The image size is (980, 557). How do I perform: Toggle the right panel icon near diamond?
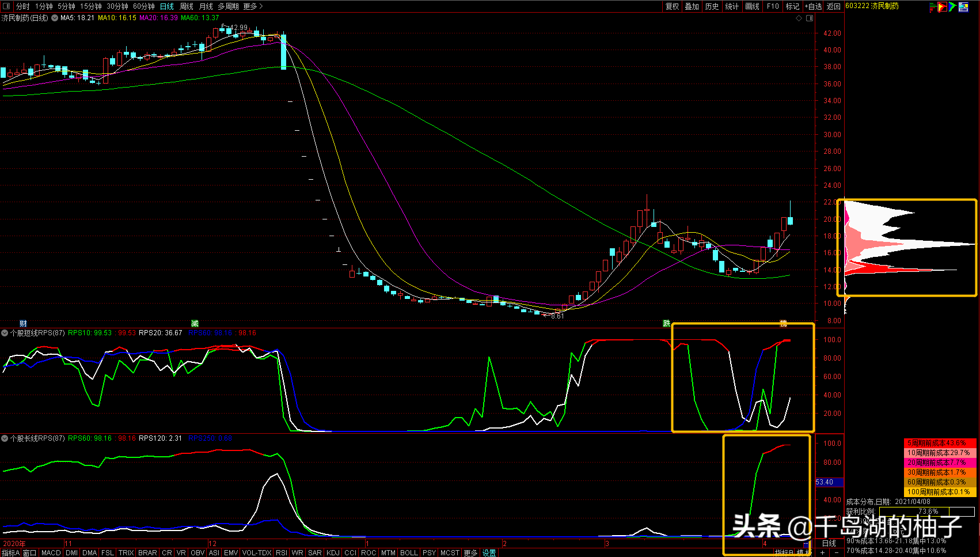point(810,18)
